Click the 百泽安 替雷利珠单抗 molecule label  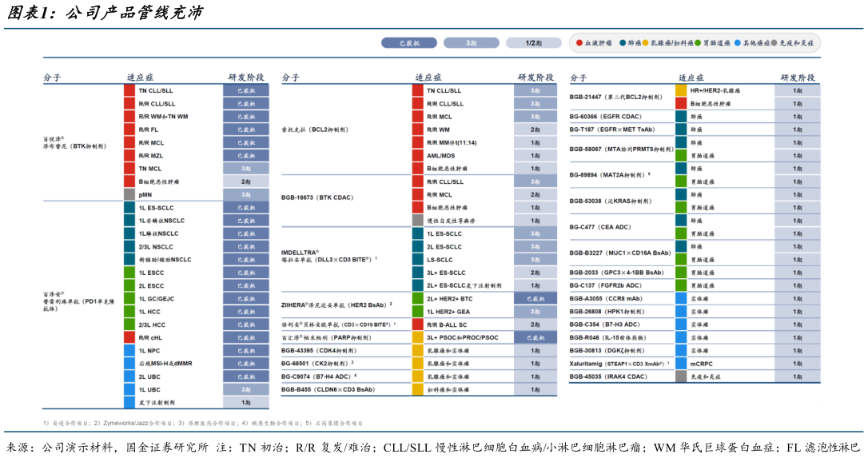(78, 301)
